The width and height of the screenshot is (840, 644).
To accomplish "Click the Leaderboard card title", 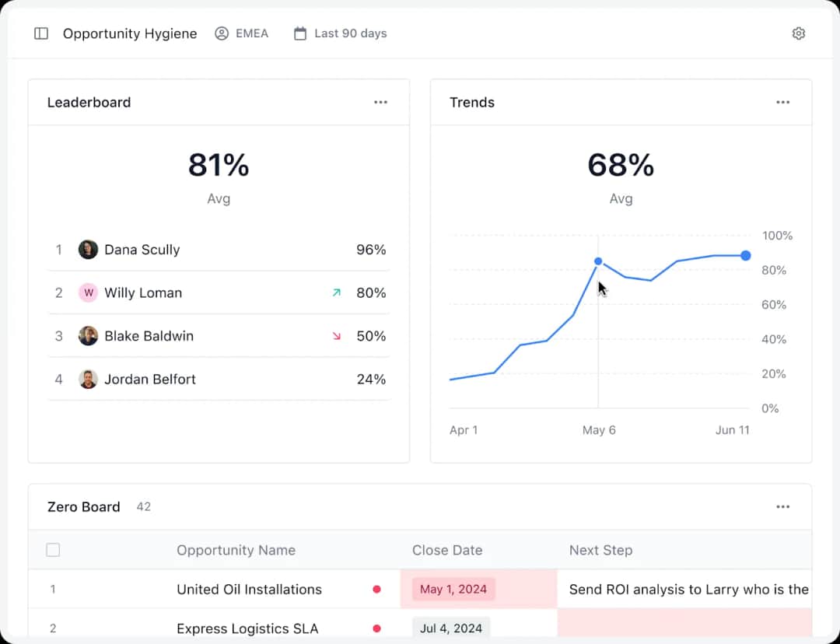I will [x=89, y=103].
